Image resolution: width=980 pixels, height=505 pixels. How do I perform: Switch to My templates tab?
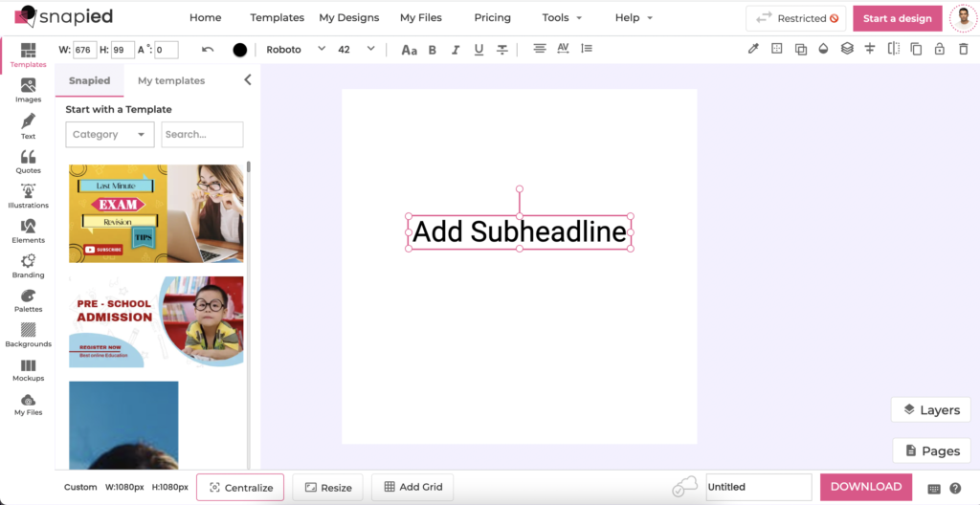[x=171, y=80]
